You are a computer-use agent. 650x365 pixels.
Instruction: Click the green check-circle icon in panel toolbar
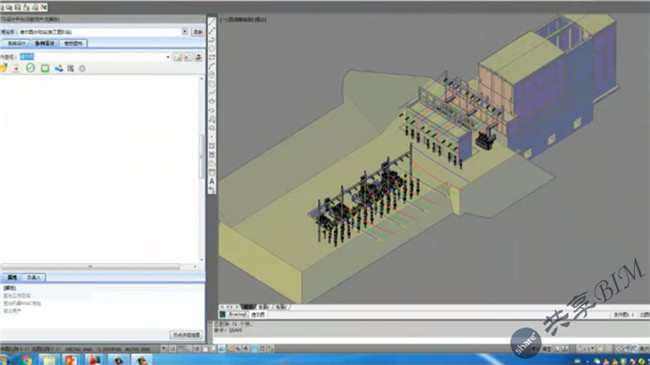tap(30, 68)
